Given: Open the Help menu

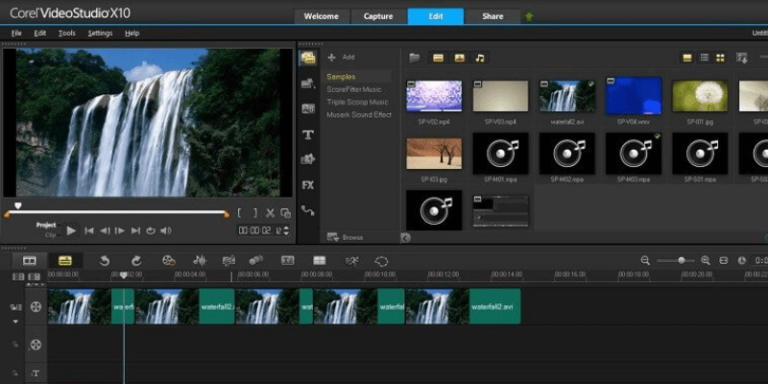Looking at the screenshot, I should [x=132, y=33].
